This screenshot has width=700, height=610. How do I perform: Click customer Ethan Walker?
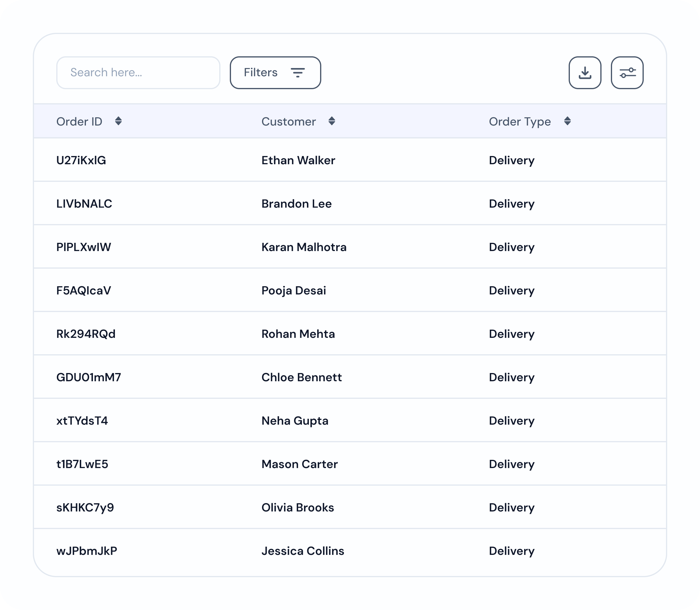pyautogui.click(x=298, y=160)
